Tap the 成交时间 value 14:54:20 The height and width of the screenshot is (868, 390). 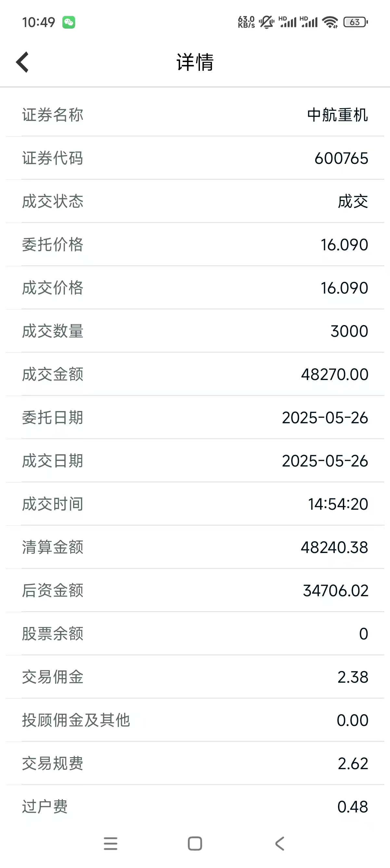tap(338, 504)
